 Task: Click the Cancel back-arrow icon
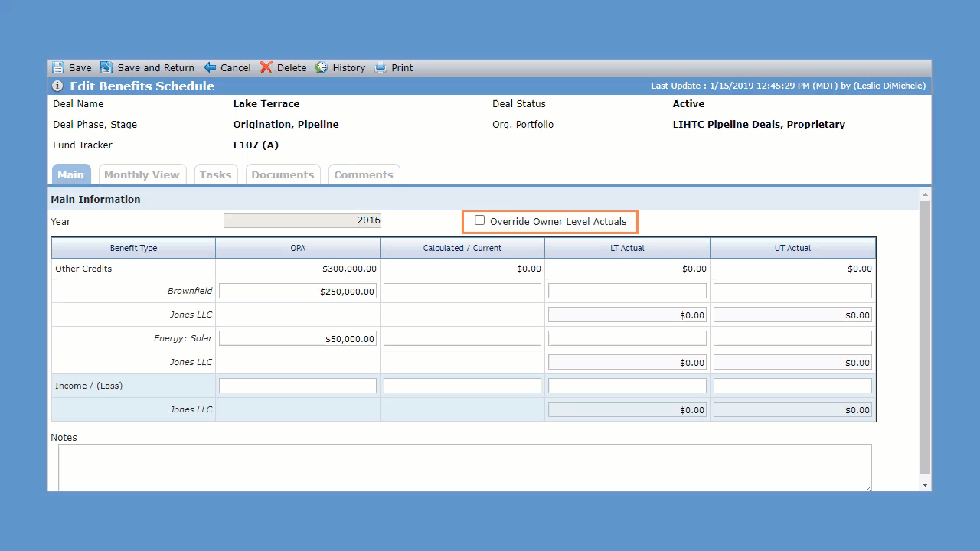point(210,67)
